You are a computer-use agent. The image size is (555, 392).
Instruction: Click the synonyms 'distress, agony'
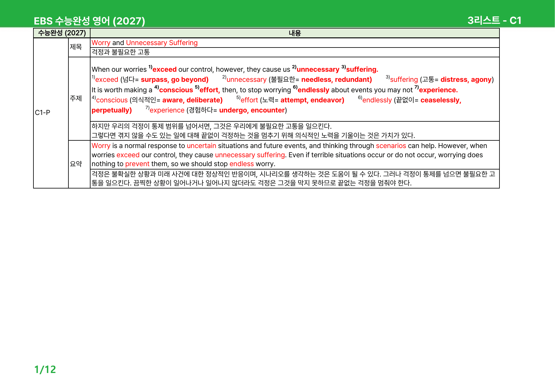[466, 80]
